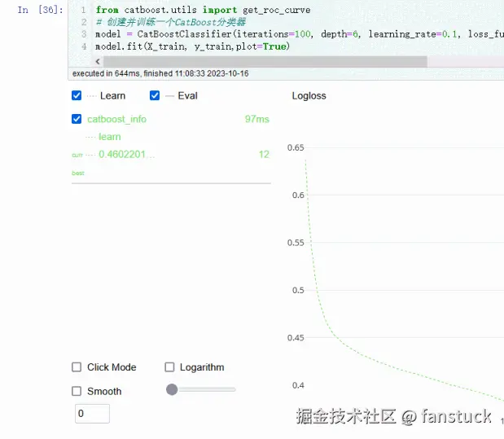Viewport: 504px width, 439px height.
Task: Click the import get_roc_curve code line
Action: click(203, 10)
